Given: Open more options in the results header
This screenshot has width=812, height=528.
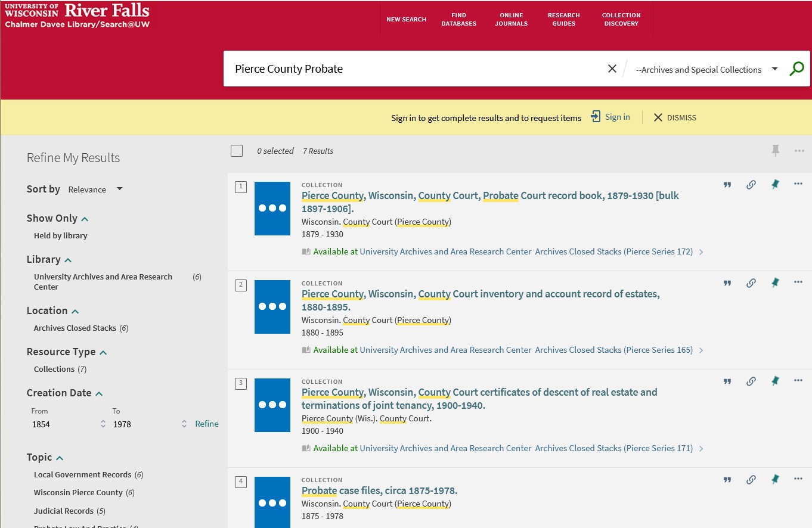Looking at the screenshot, I should click(x=799, y=151).
